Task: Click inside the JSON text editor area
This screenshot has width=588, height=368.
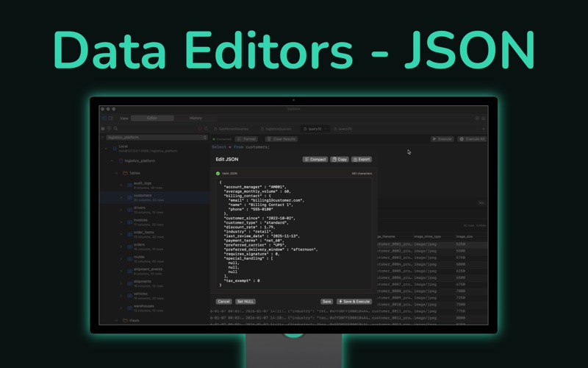Action: 294,233
